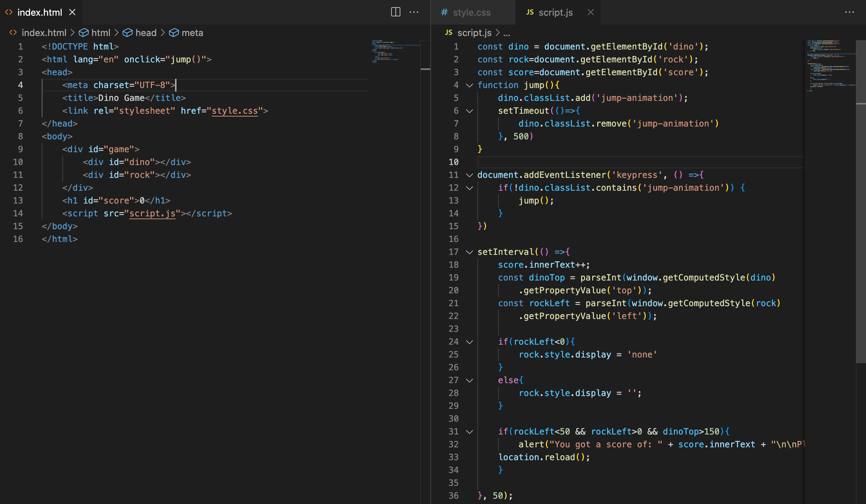Toggle collapse of else block on line 27
This screenshot has height=504, width=866.
[469, 380]
